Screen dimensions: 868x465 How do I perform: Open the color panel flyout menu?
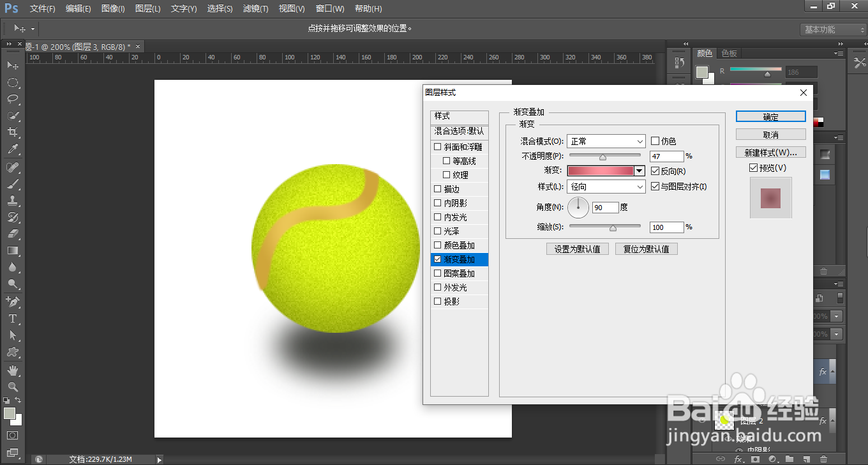coord(838,54)
